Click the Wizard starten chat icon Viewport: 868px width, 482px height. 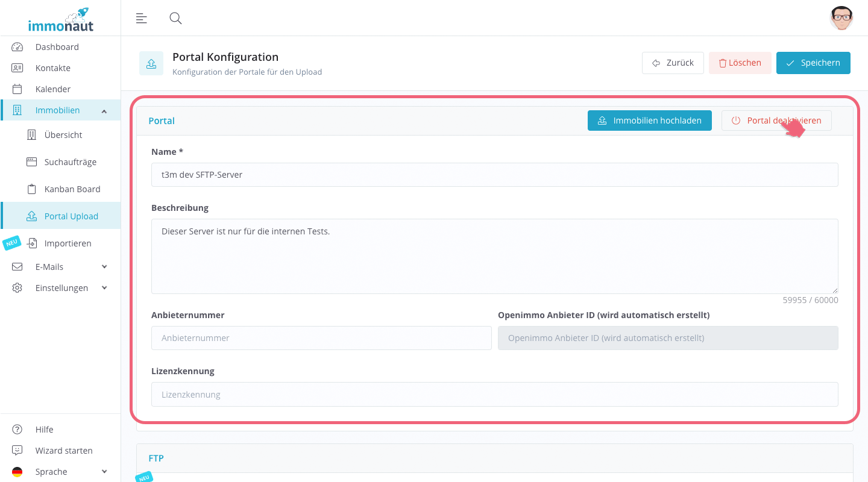tap(17, 451)
